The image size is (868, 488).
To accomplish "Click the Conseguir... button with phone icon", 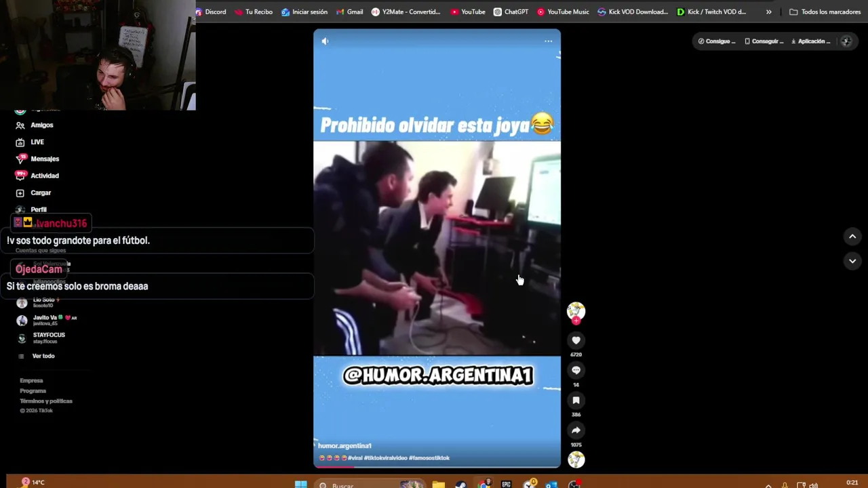I will (764, 41).
